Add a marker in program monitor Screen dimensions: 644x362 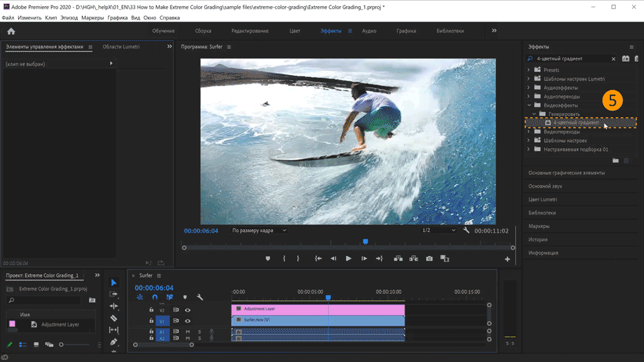pyautogui.click(x=268, y=259)
